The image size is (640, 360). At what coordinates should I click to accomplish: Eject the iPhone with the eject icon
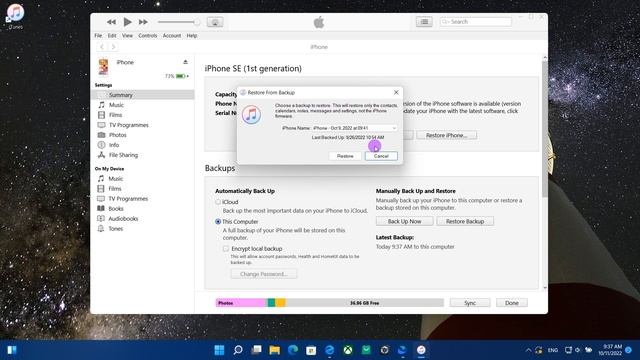[x=185, y=62]
